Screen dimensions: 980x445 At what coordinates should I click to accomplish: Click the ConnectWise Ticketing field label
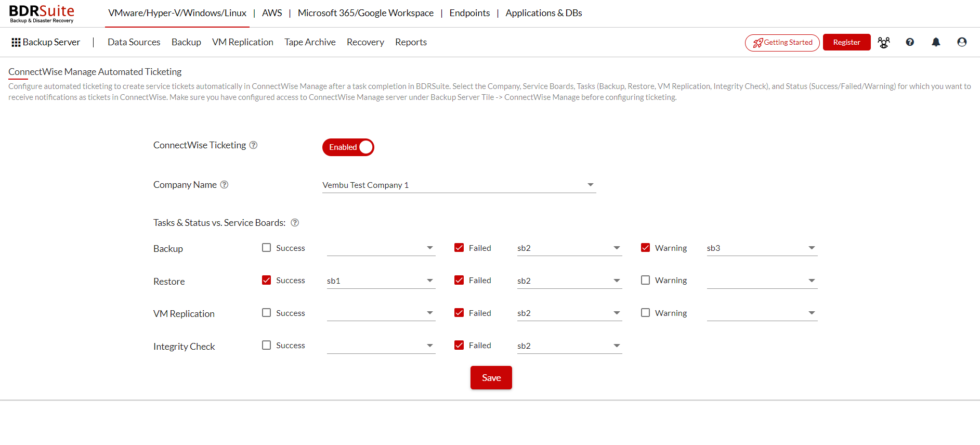[200, 145]
